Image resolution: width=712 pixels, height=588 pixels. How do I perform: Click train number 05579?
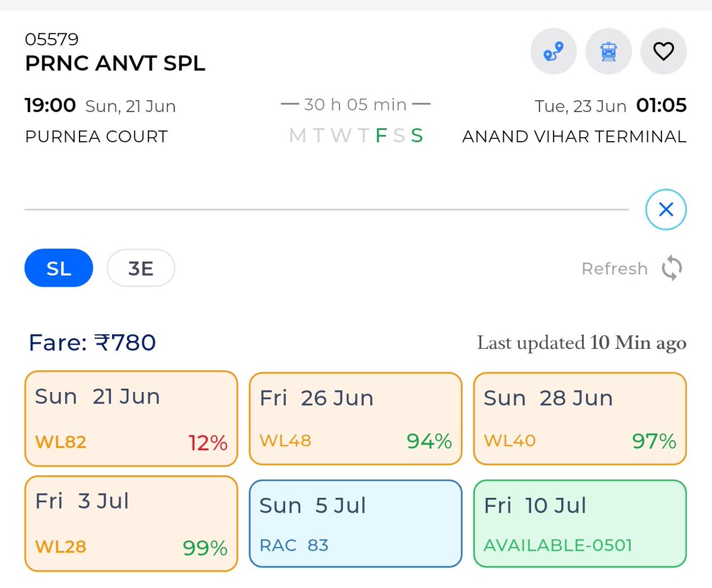tap(52, 40)
